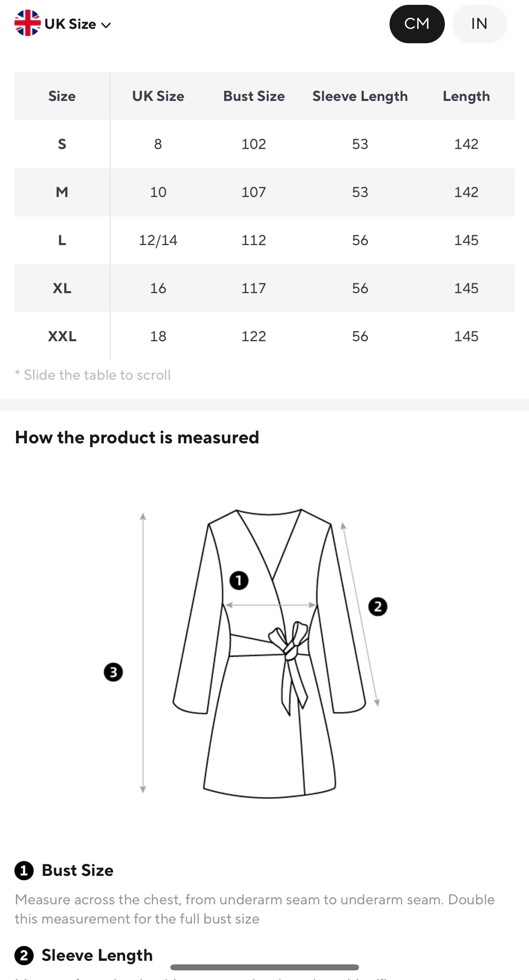Tap the numbered 2 bullet before Sleeve Length
529x980 pixels.
[24, 956]
